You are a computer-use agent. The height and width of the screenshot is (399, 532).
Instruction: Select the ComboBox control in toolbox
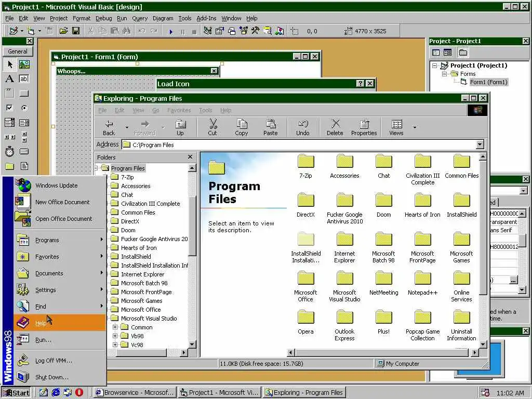(9, 123)
